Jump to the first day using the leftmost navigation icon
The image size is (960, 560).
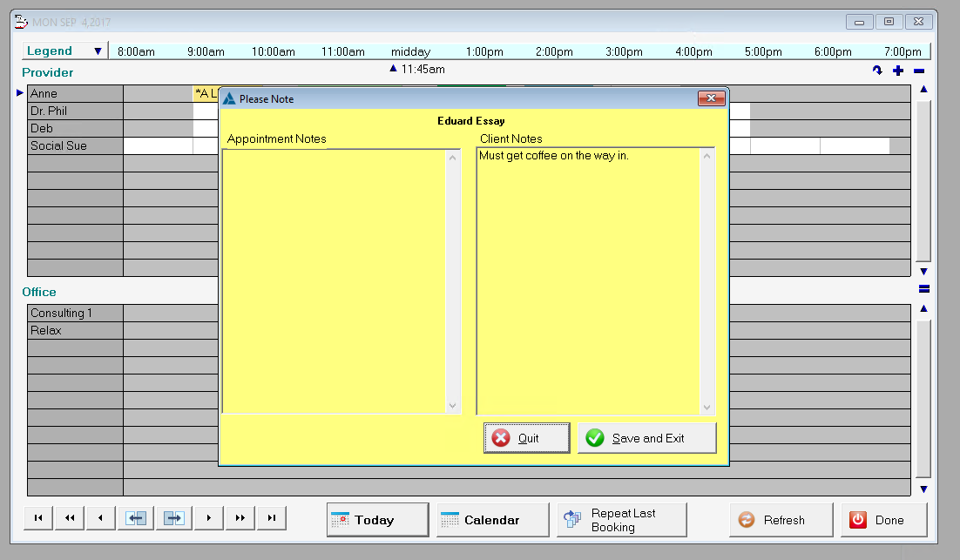tap(37, 517)
